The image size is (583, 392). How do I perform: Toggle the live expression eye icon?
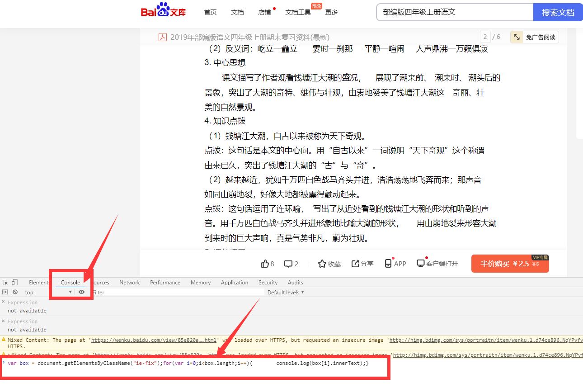click(82, 292)
